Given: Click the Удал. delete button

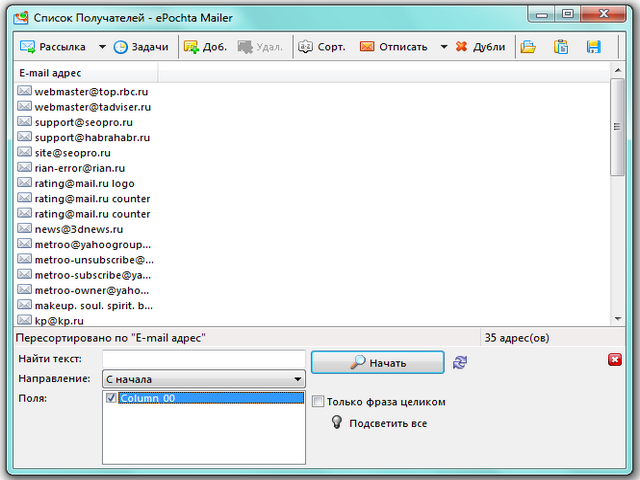Looking at the screenshot, I should [x=260, y=47].
